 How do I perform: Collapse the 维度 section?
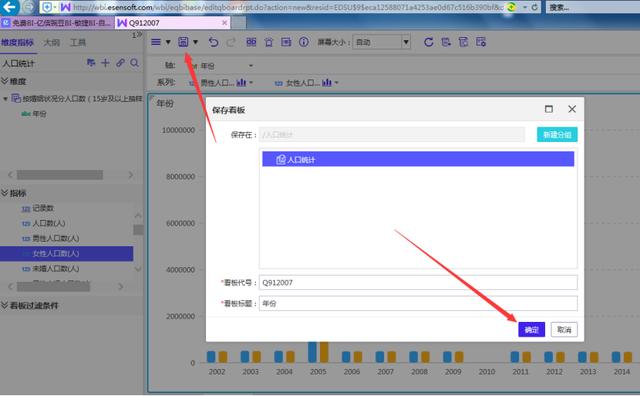point(4,81)
